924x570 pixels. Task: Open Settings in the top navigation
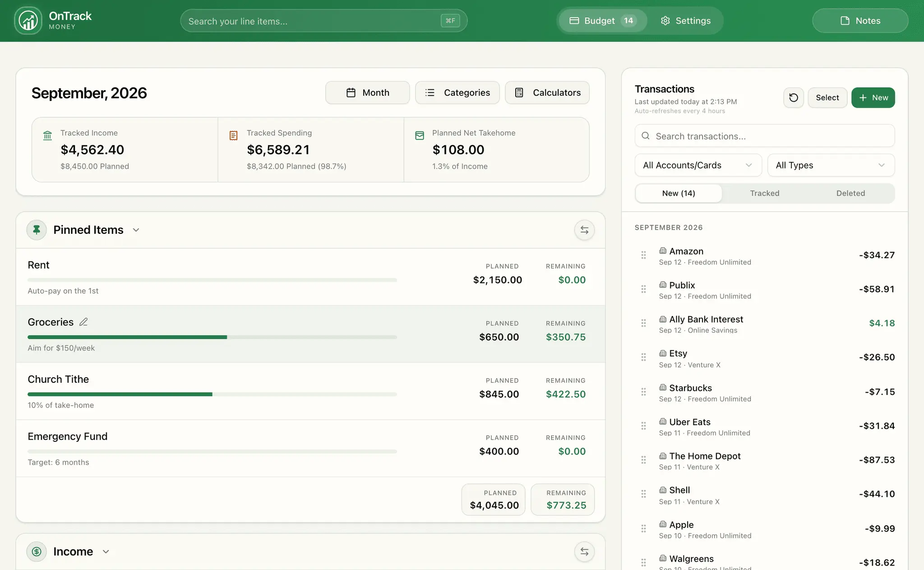pyautogui.click(x=685, y=21)
